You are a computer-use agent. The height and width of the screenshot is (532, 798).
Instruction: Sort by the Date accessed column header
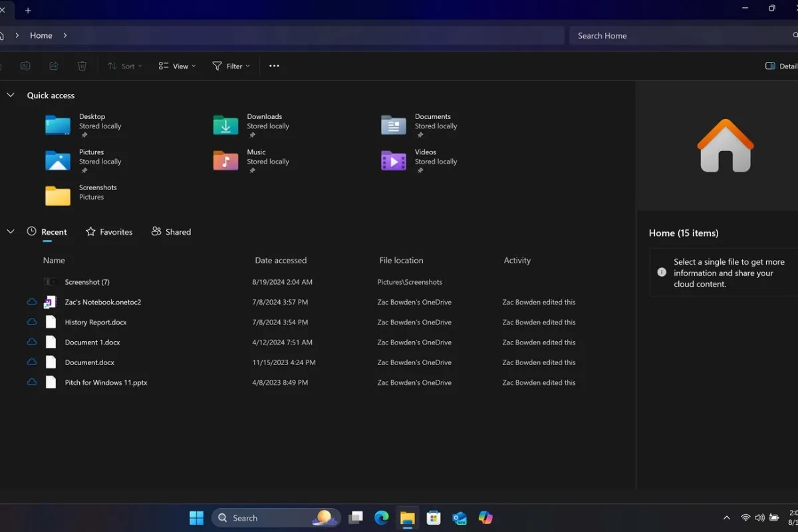pyautogui.click(x=281, y=261)
